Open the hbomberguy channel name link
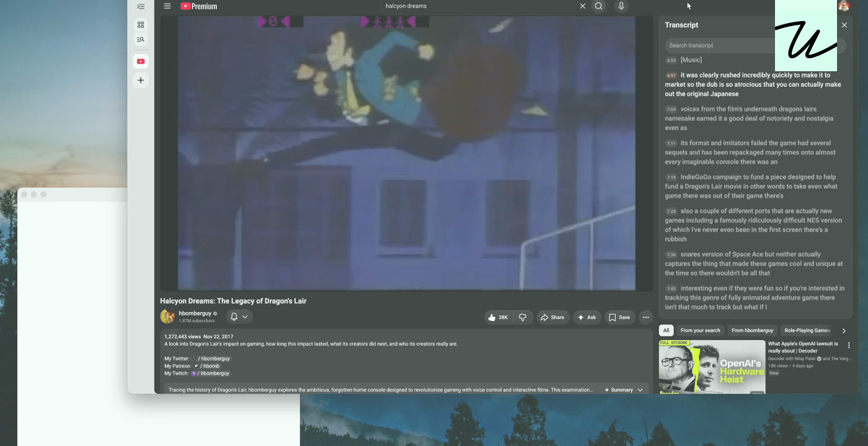868x446 pixels. point(195,313)
